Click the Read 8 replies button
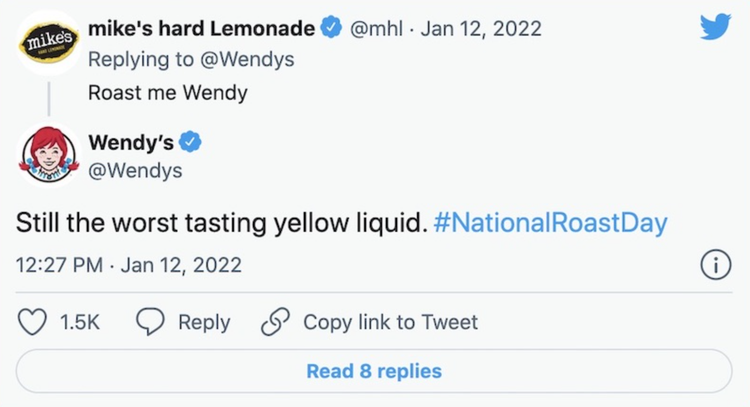 pyautogui.click(x=374, y=371)
